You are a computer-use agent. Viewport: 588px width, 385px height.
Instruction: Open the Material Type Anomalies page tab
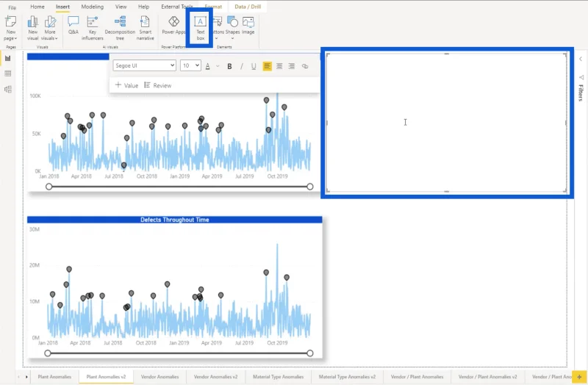click(279, 377)
